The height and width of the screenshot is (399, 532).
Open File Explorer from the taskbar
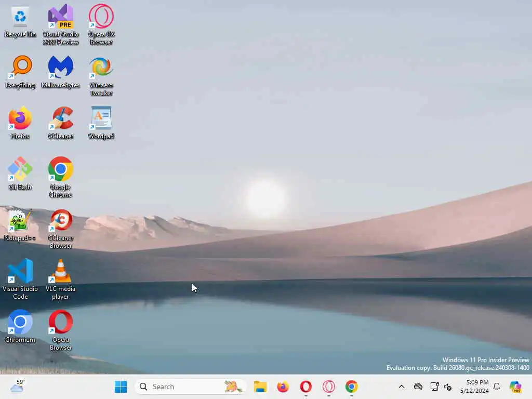pos(260,387)
